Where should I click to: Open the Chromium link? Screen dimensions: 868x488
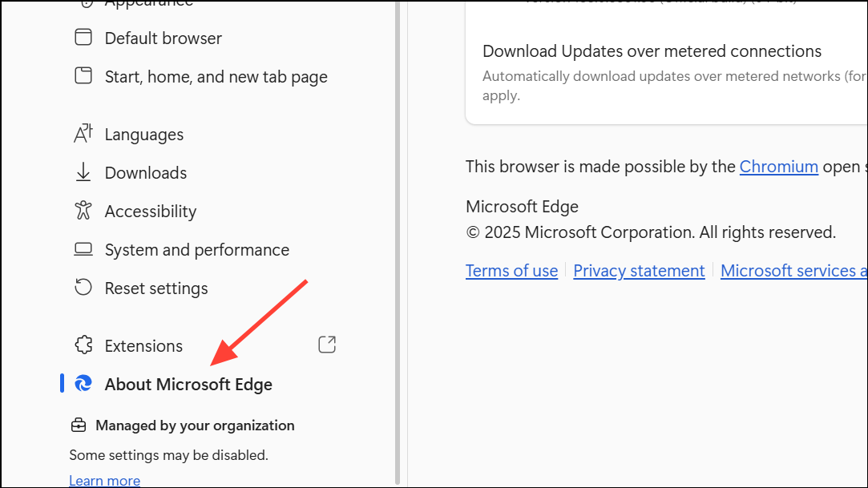(x=778, y=167)
